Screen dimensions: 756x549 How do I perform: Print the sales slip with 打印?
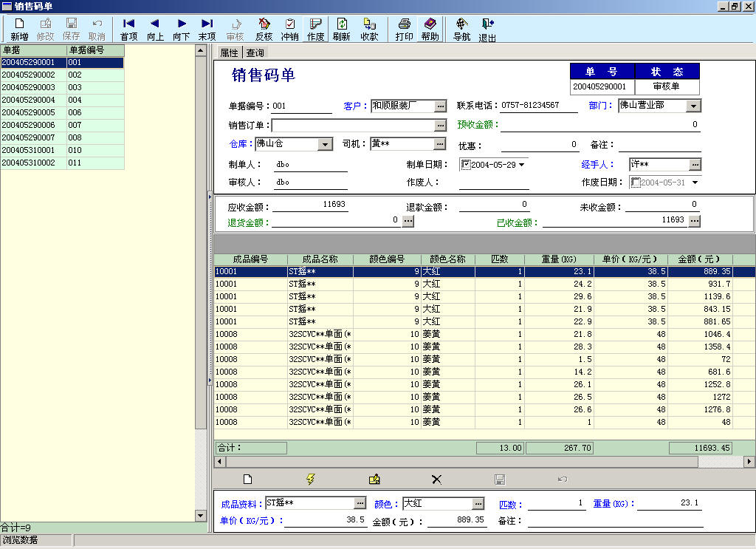[x=404, y=30]
